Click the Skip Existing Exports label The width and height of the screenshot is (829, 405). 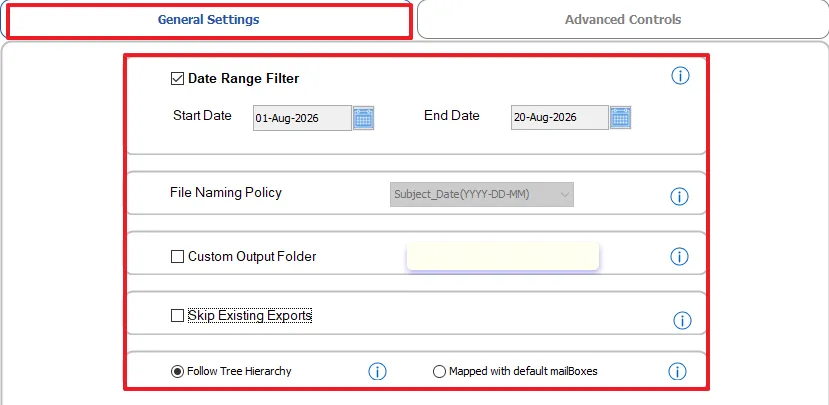250,316
